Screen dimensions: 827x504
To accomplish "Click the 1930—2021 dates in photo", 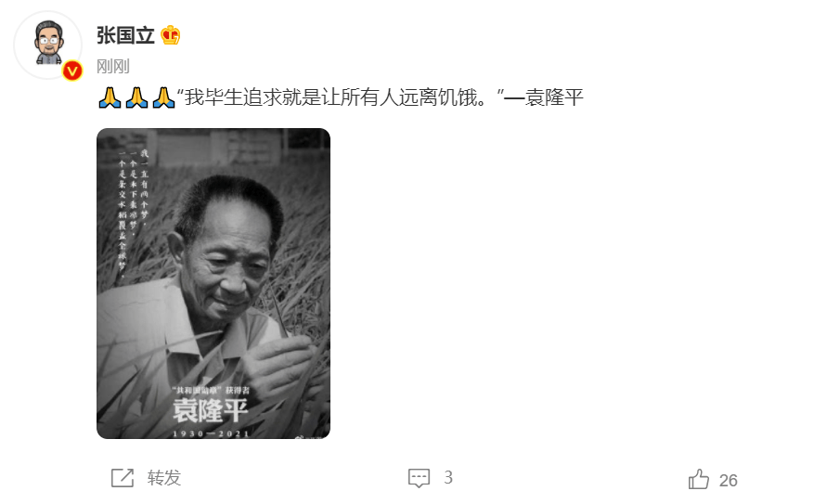I will click(x=211, y=433).
